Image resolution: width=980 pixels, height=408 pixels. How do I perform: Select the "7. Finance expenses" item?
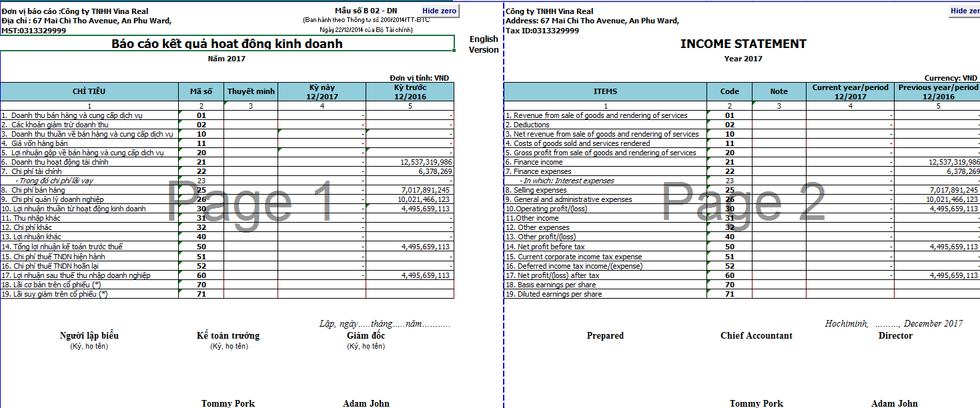coord(538,171)
